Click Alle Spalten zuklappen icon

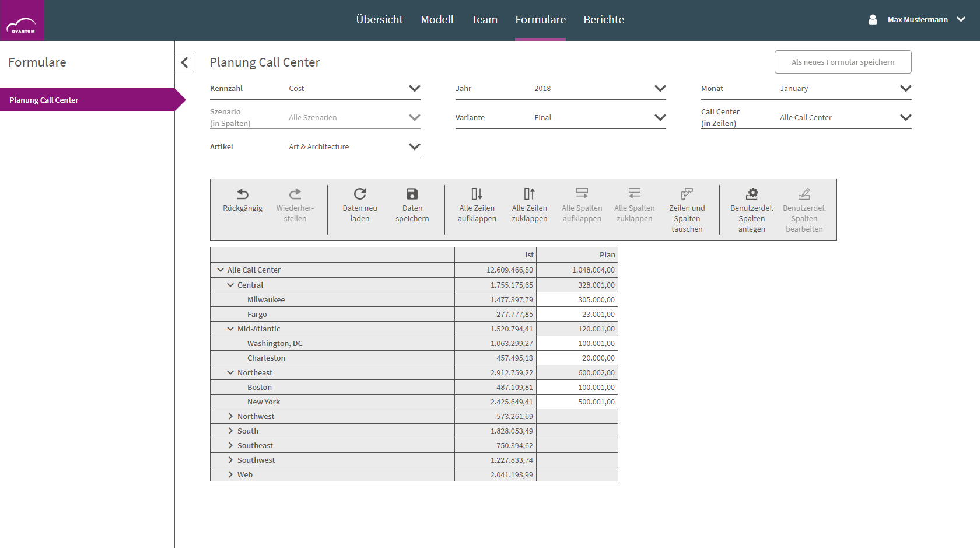pyautogui.click(x=635, y=194)
